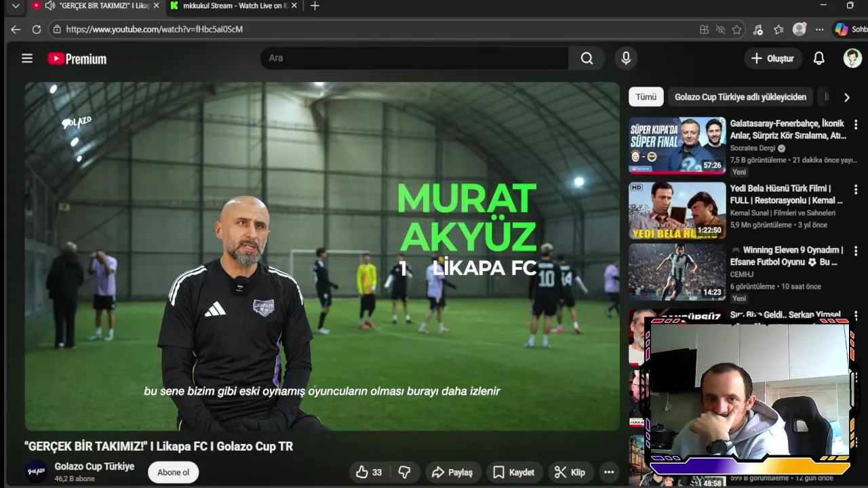Switch to the mkkukul Stream Kick tab
The width and height of the screenshot is (868, 488).
click(x=233, y=6)
